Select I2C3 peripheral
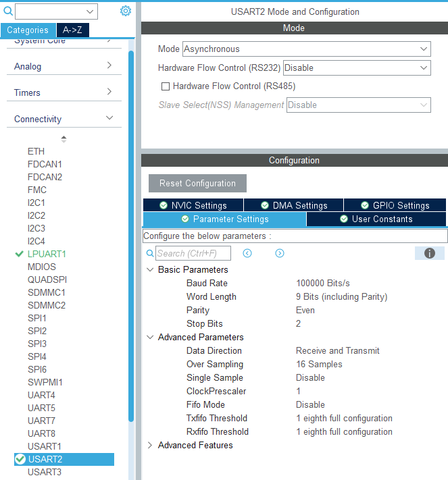The height and width of the screenshot is (480, 448). click(x=36, y=228)
